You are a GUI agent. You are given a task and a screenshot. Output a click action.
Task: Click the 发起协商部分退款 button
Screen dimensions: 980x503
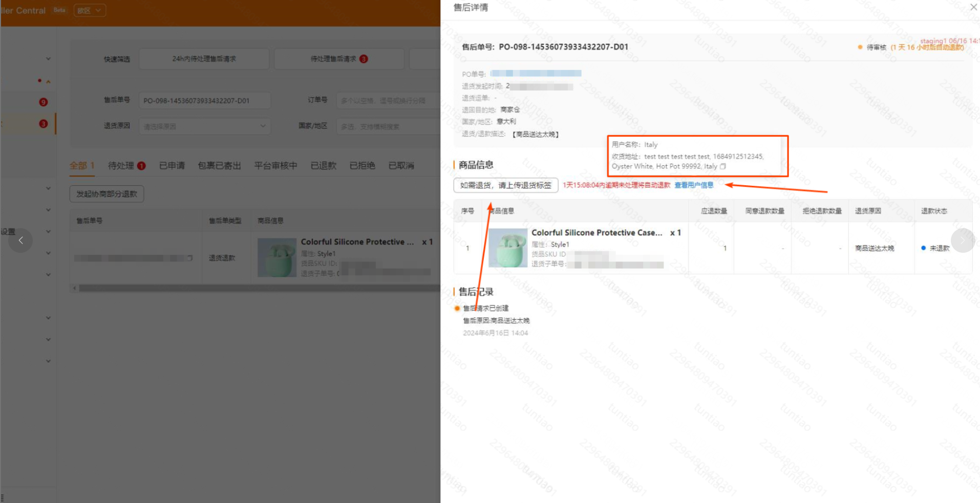[x=106, y=193]
